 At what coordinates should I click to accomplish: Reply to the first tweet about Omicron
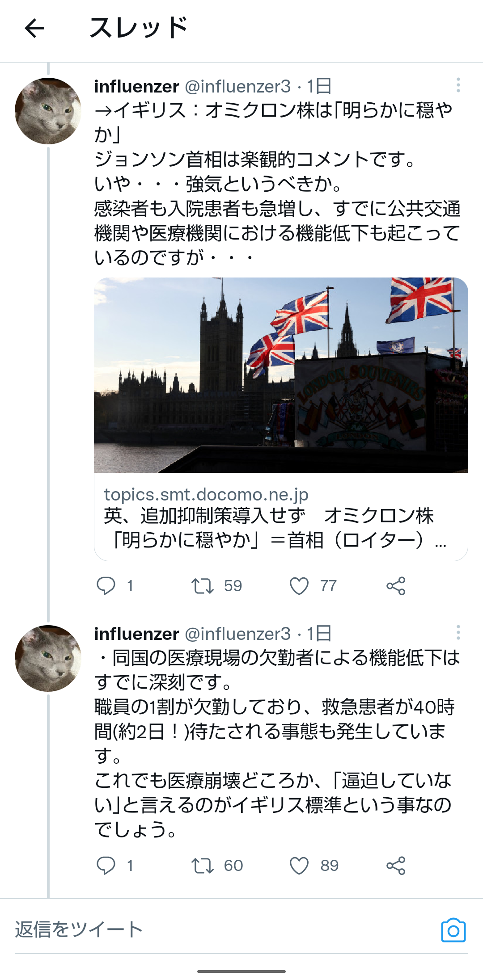(106, 586)
